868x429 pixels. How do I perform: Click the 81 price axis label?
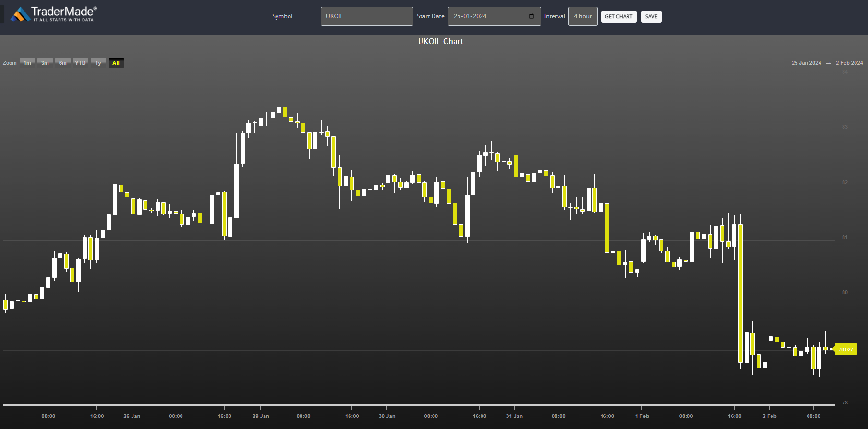pyautogui.click(x=845, y=237)
